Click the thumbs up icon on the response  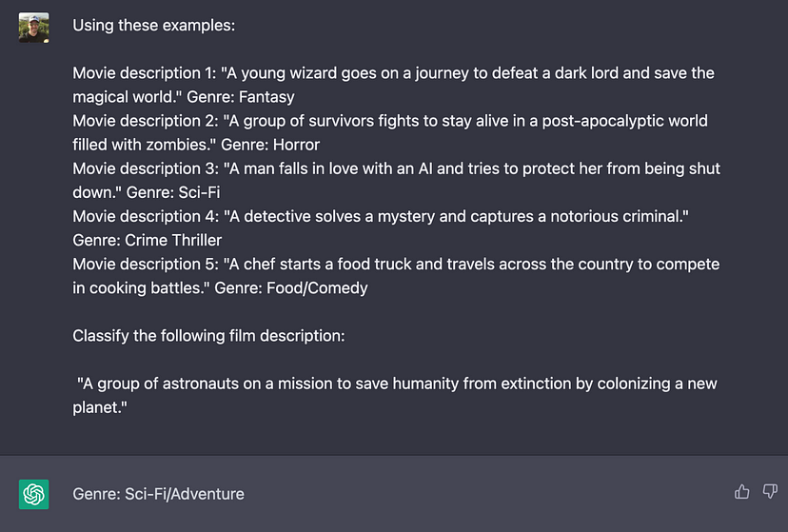742,492
